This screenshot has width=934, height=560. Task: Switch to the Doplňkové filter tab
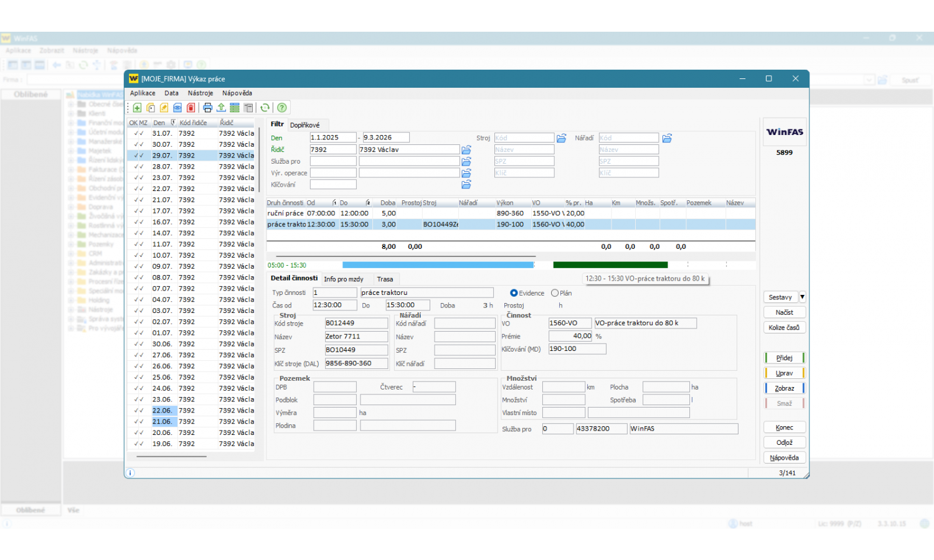pos(304,125)
